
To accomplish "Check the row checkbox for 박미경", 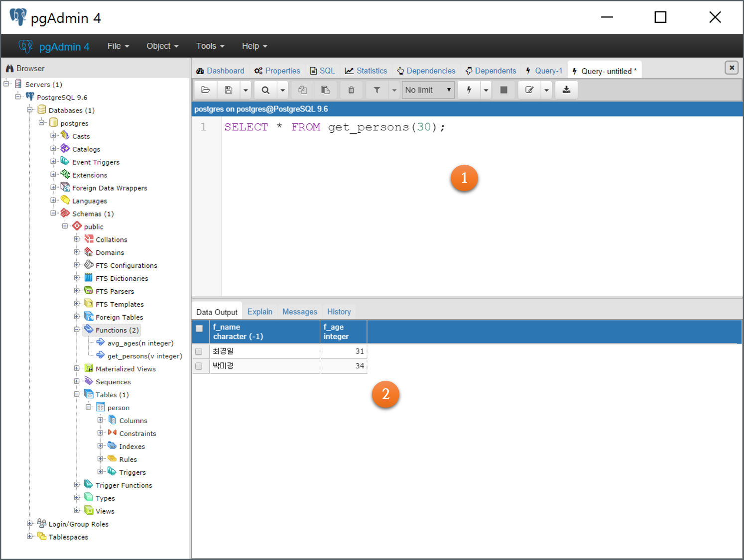I will 199,366.
